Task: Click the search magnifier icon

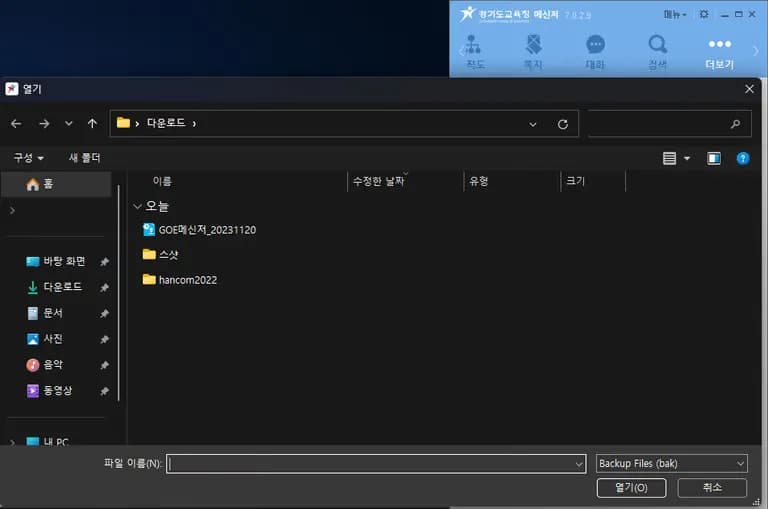Action: point(735,124)
